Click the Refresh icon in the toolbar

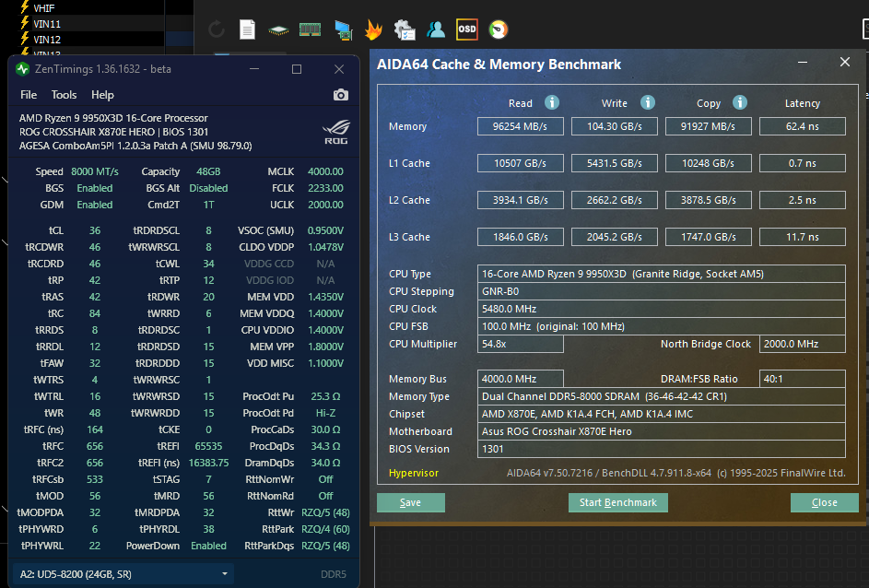point(217,29)
